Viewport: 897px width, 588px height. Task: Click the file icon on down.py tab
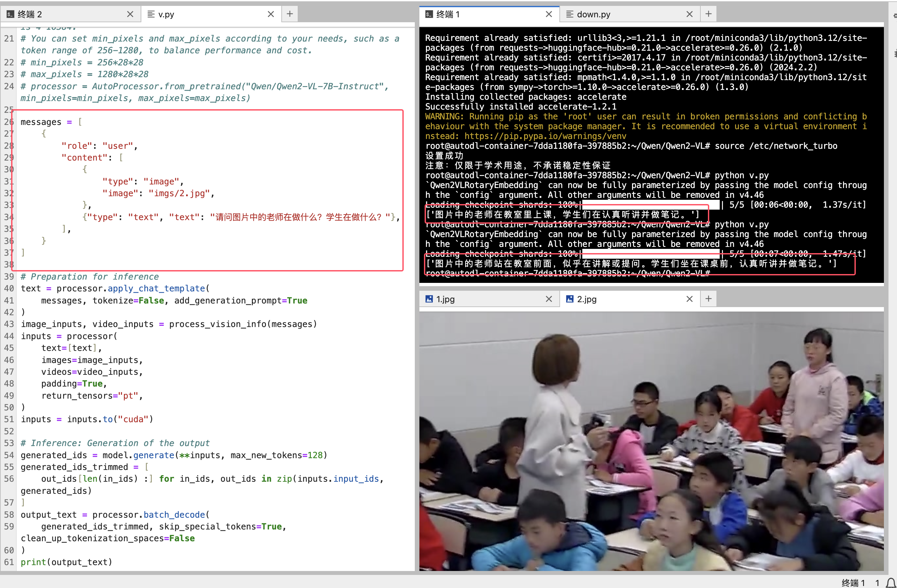[570, 14]
